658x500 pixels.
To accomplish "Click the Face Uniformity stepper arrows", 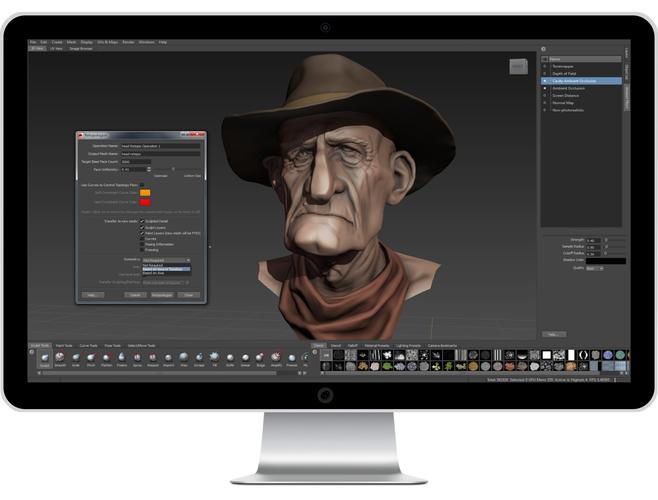I will [x=149, y=169].
